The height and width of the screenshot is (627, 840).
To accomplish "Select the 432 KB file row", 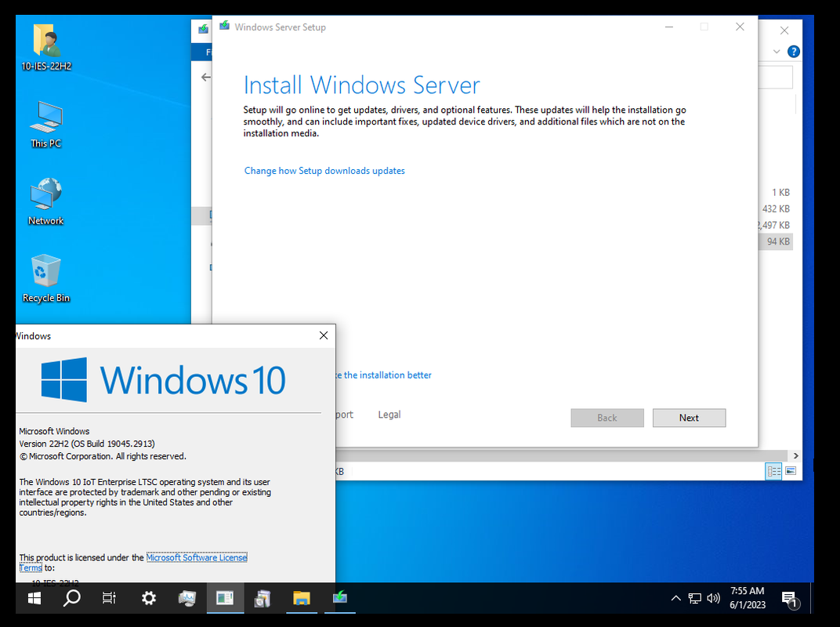I will 775,209.
